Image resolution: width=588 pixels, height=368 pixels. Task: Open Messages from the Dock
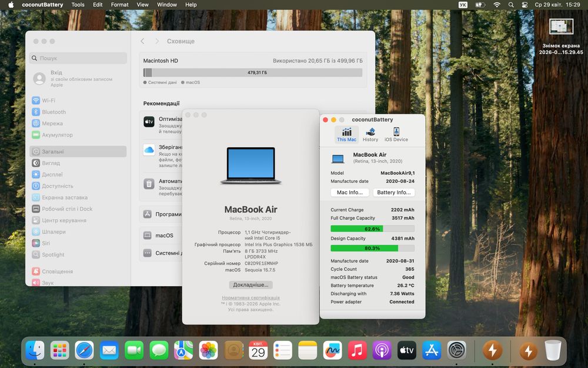(x=159, y=350)
